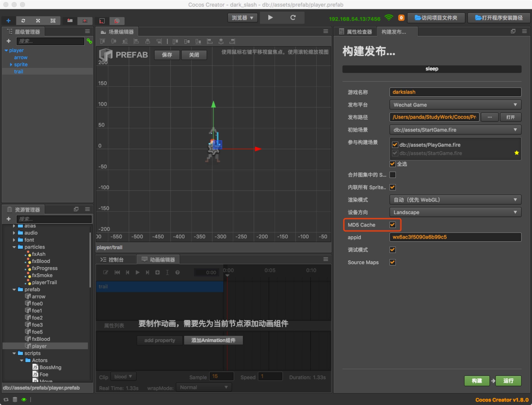532x405 pixels.
Task: Click the preview play button
Action: click(270, 17)
